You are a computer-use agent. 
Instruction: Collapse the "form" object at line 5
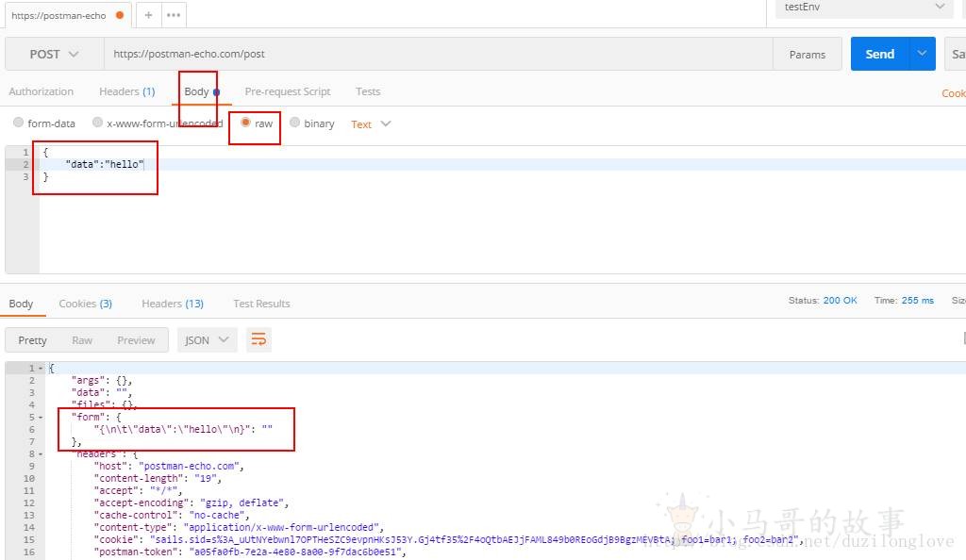coord(41,418)
